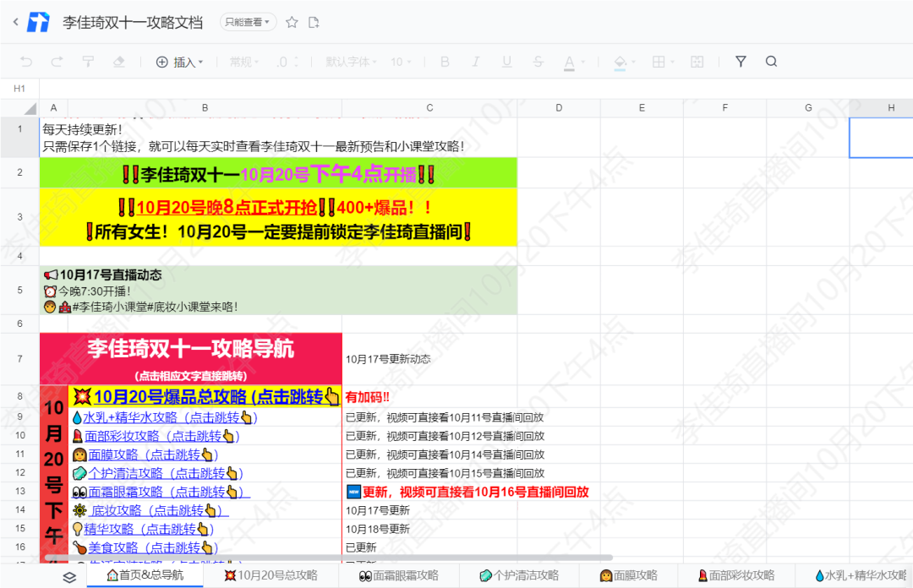The height and width of the screenshot is (588, 913).
Task: Toggle italic formatting
Action: (x=476, y=62)
